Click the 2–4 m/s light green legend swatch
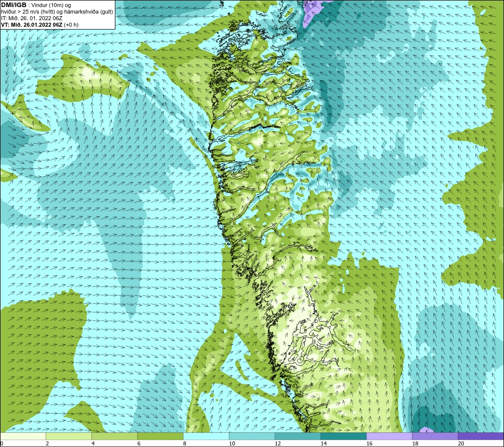This screenshot has height=447, width=504. coord(69,436)
